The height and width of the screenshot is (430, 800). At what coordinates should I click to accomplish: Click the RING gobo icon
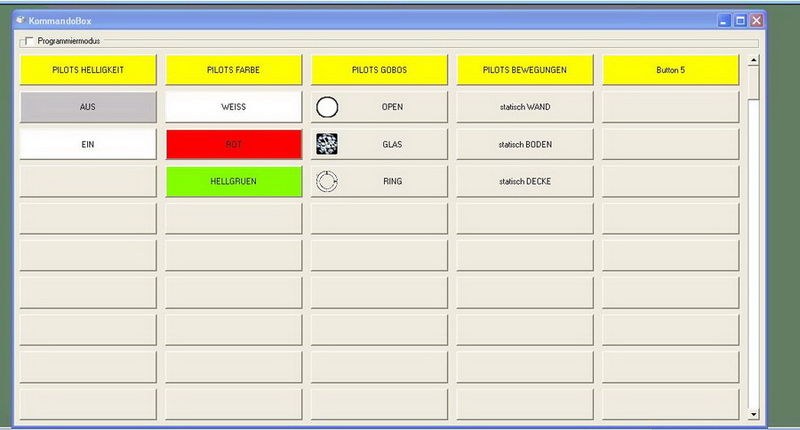[x=327, y=181]
